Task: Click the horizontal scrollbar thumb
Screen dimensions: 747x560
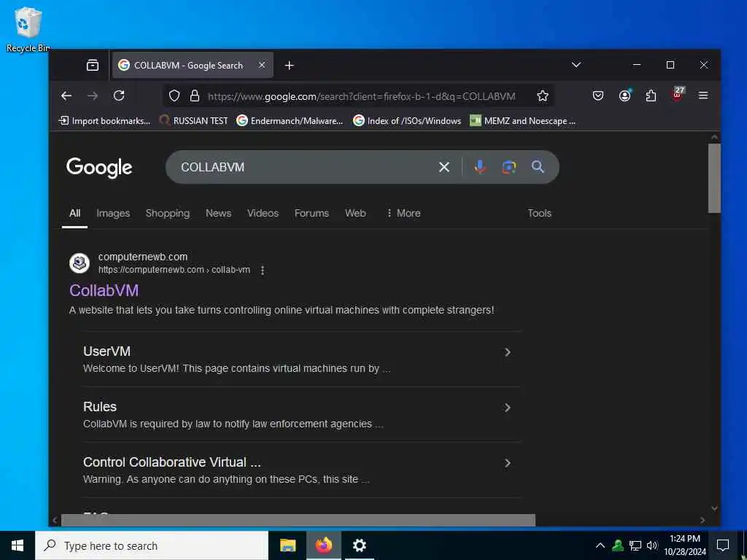Action: tap(298, 520)
